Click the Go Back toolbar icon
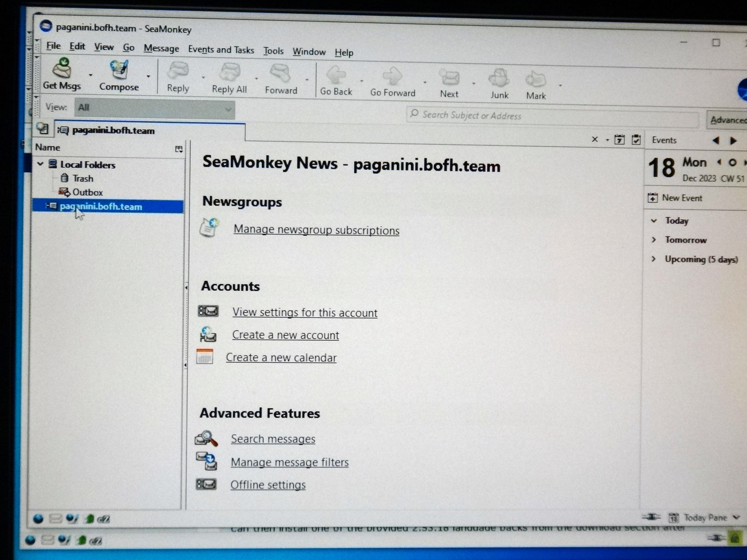747x560 pixels. pos(336,81)
